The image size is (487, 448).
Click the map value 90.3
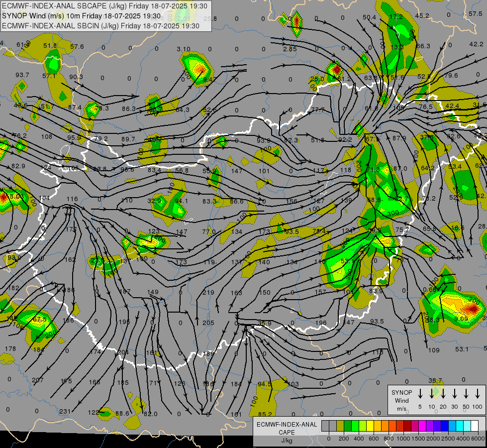(x=76, y=77)
